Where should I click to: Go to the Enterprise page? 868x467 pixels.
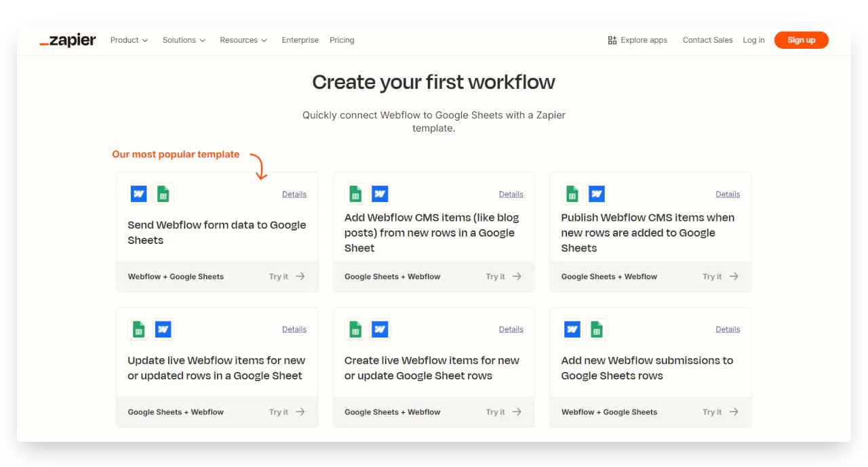[x=300, y=40]
